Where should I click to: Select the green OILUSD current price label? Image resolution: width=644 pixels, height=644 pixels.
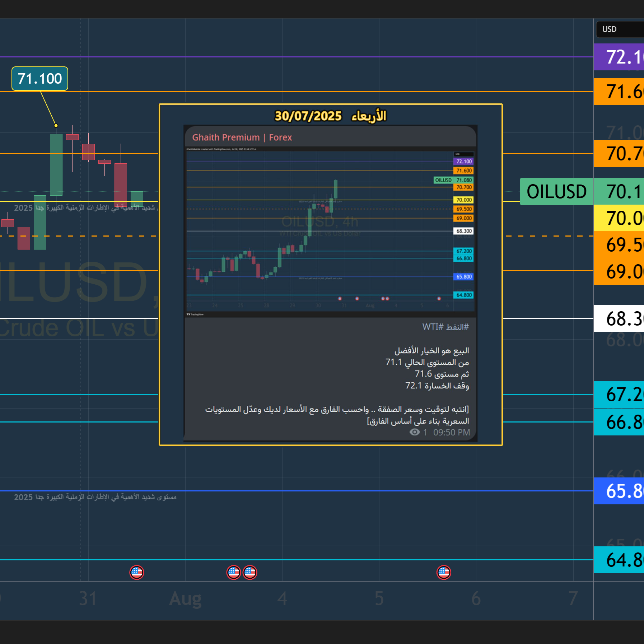[556, 192]
